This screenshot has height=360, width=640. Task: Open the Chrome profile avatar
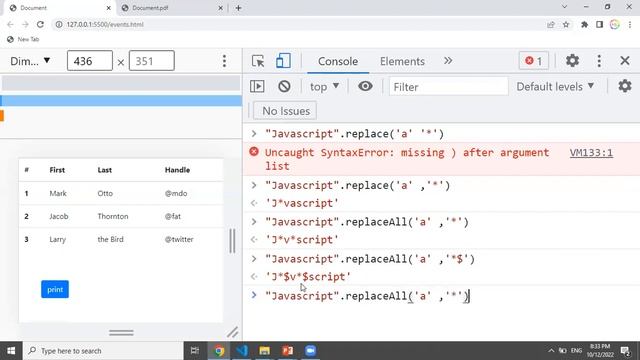(614, 24)
